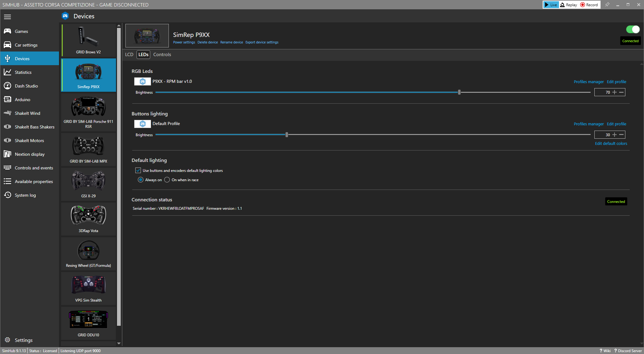Open the Discord Server link
Screen dimensions: 644x354
tap(628, 351)
